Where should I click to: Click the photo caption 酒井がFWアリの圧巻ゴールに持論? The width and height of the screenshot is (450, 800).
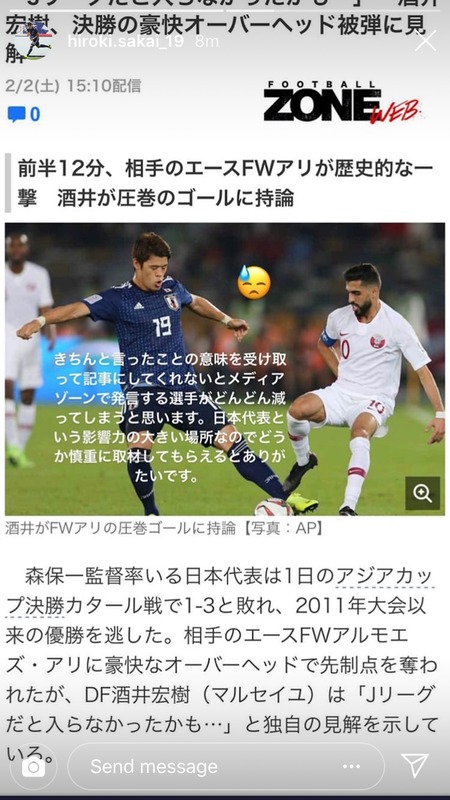point(120,528)
